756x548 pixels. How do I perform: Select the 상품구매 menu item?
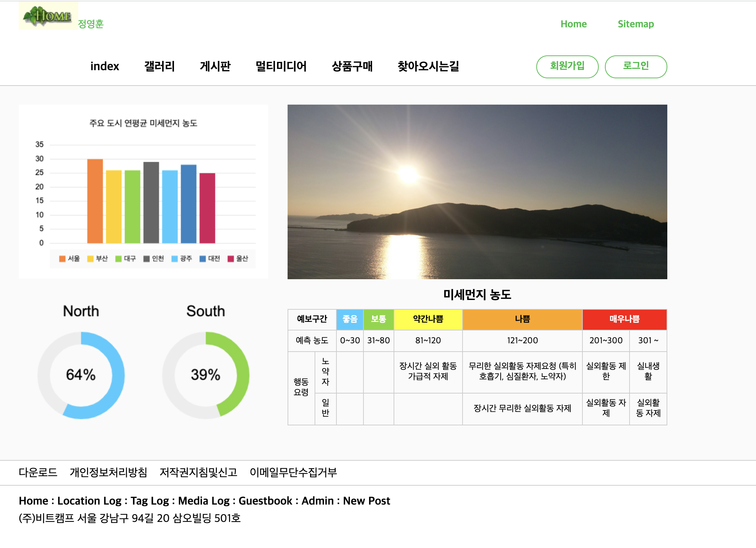pyautogui.click(x=352, y=66)
